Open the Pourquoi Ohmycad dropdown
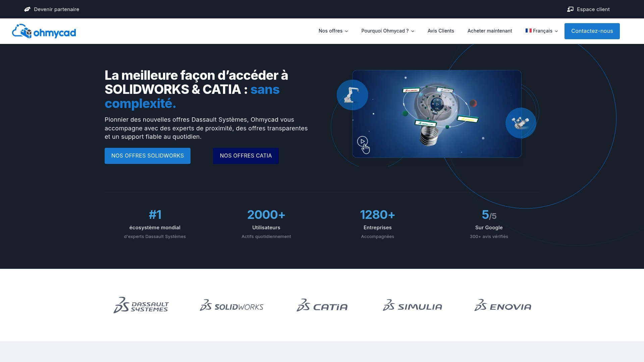Viewport: 644px width, 362px height. (x=387, y=31)
